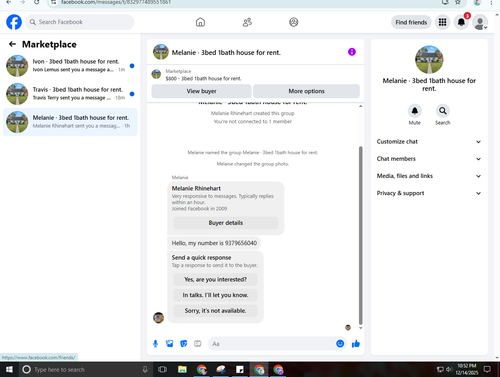Open the notifications bell
Image resolution: width=500 pixels, height=377 pixels.
tap(461, 22)
